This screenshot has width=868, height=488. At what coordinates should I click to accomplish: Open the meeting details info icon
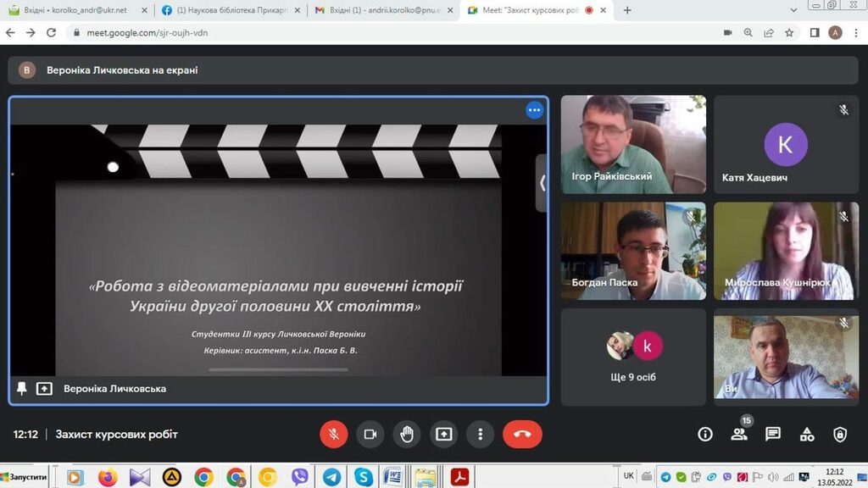(x=705, y=435)
